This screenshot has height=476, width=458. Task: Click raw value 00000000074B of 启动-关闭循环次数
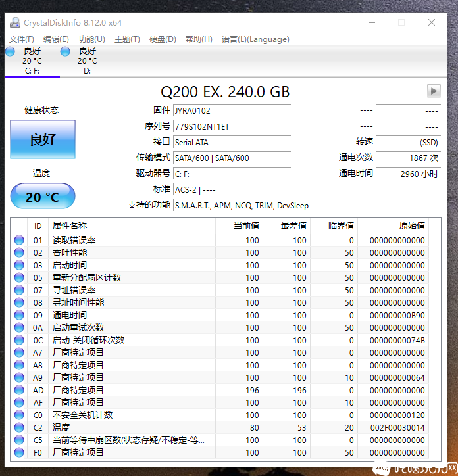point(397,340)
